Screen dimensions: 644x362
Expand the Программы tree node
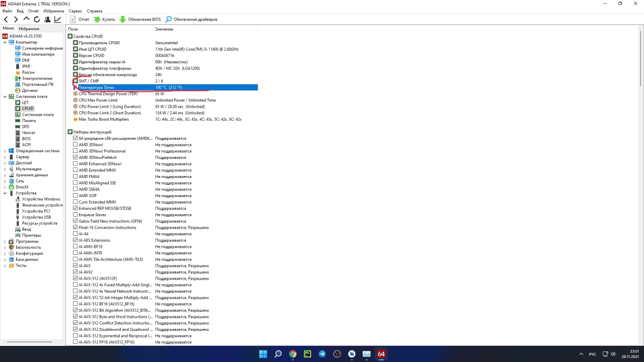tap(5, 241)
